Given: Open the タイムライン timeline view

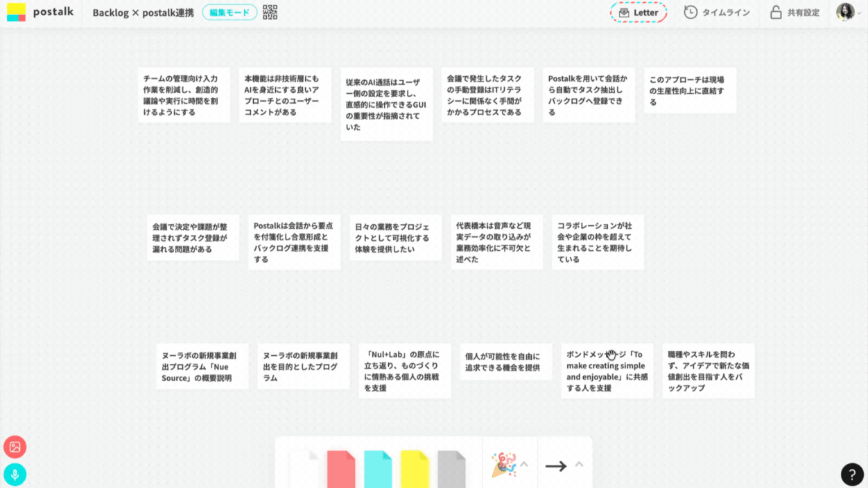Looking at the screenshot, I should [x=717, y=12].
